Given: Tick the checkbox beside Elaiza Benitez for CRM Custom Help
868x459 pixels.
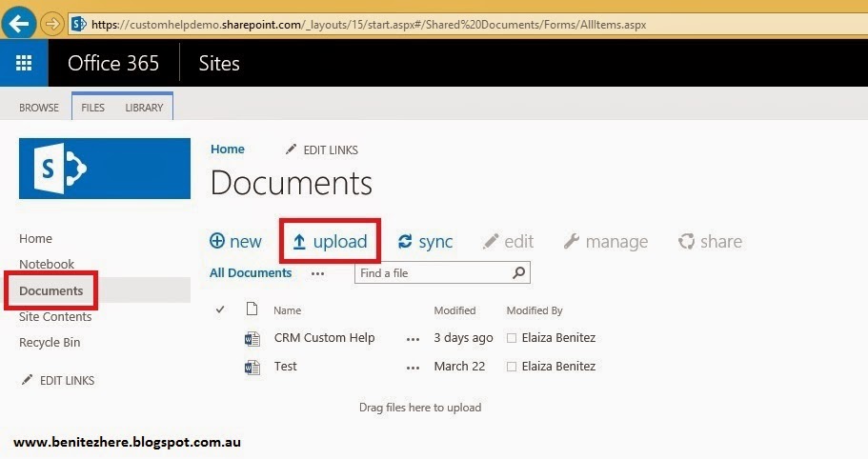Looking at the screenshot, I should point(512,338).
